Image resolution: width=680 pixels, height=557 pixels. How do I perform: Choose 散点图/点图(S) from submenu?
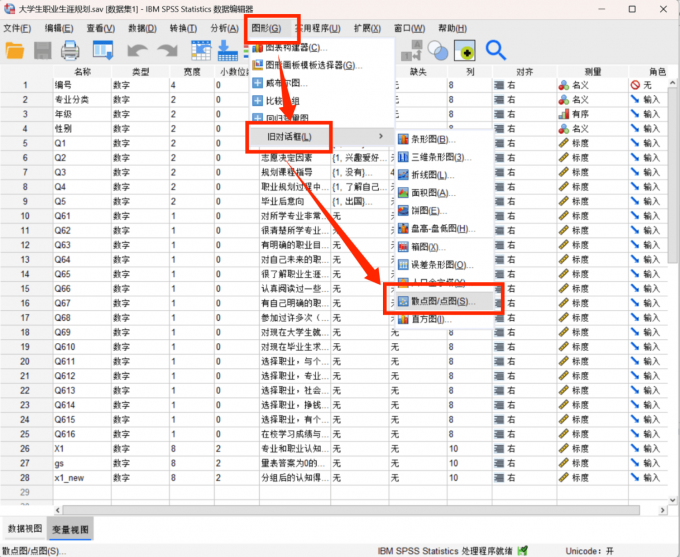(x=439, y=300)
